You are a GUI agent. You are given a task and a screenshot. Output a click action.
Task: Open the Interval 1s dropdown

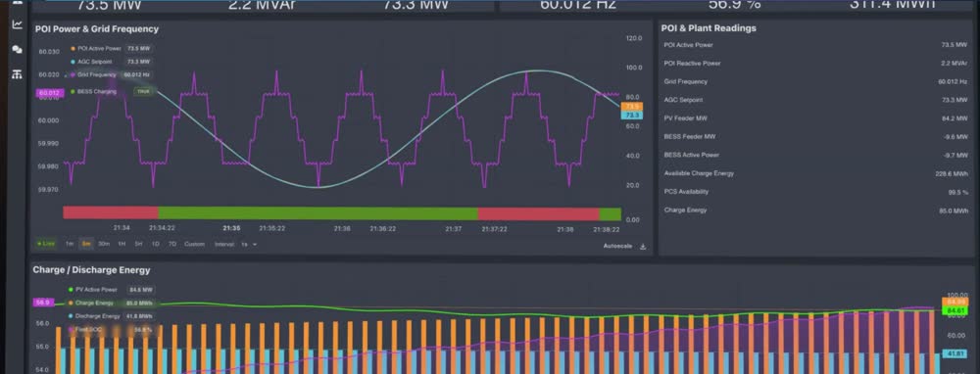tap(235, 244)
